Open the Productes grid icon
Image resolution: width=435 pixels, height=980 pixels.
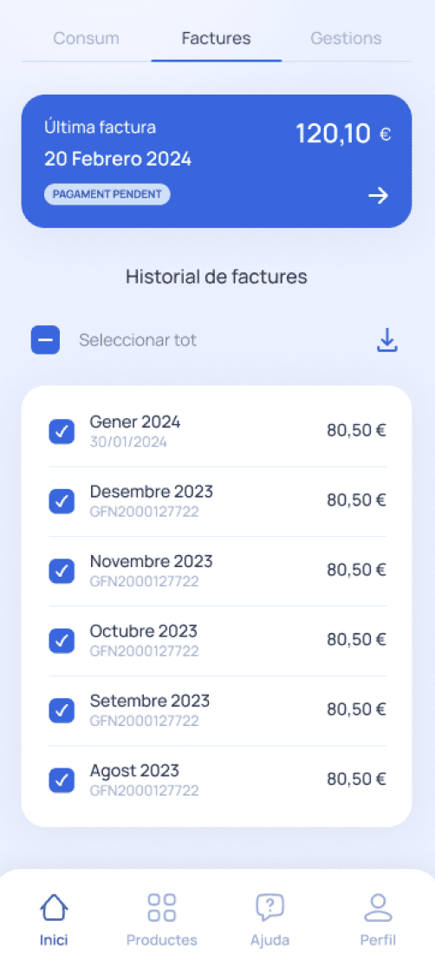tap(162, 907)
